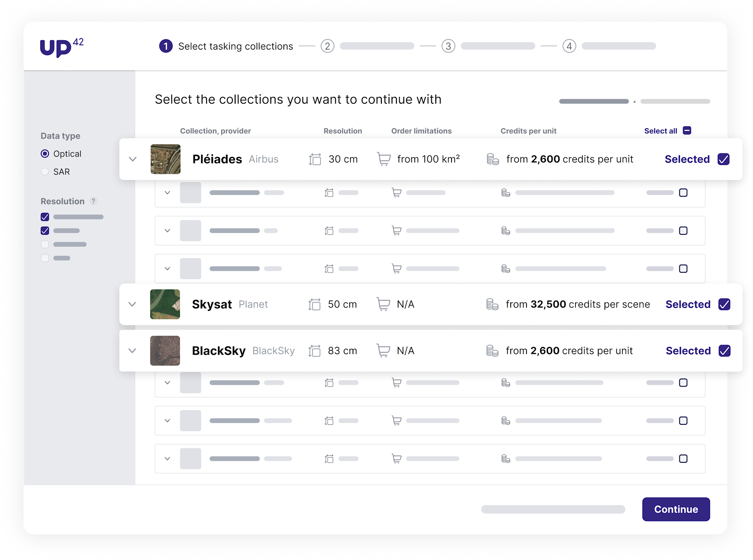
Task: Click the Resolution help question mark icon
Action: coord(93,201)
